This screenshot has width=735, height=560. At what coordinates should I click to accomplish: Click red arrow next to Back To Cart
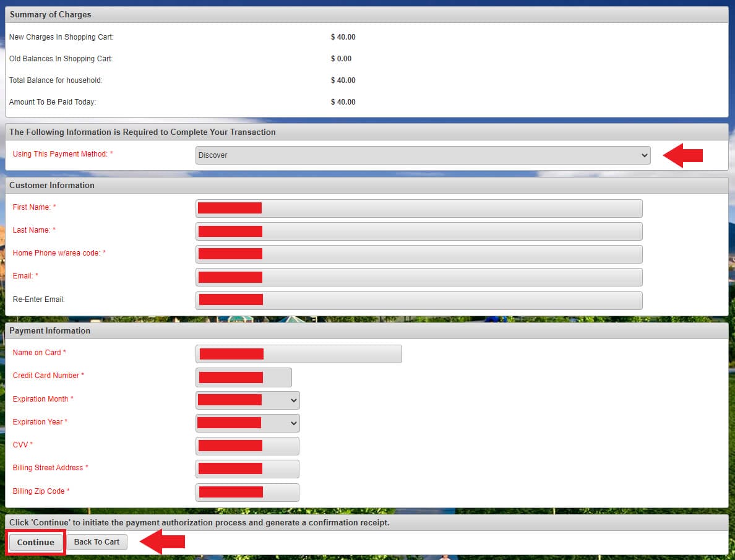162,542
